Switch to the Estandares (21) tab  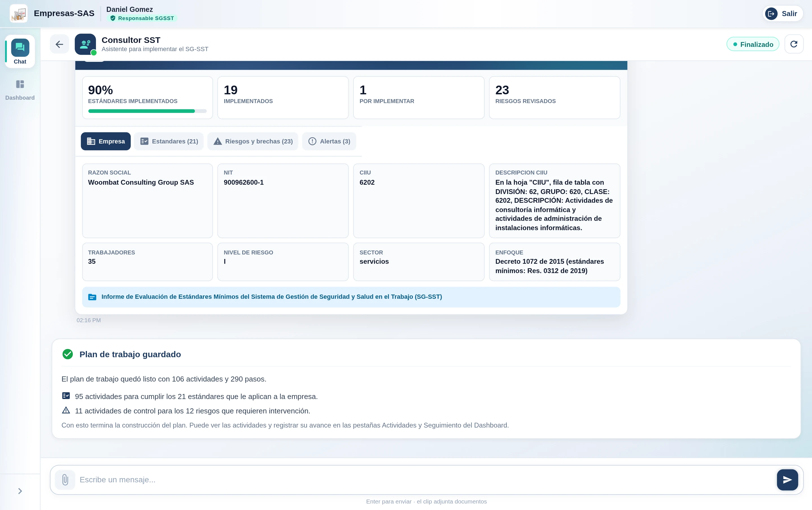click(x=169, y=141)
